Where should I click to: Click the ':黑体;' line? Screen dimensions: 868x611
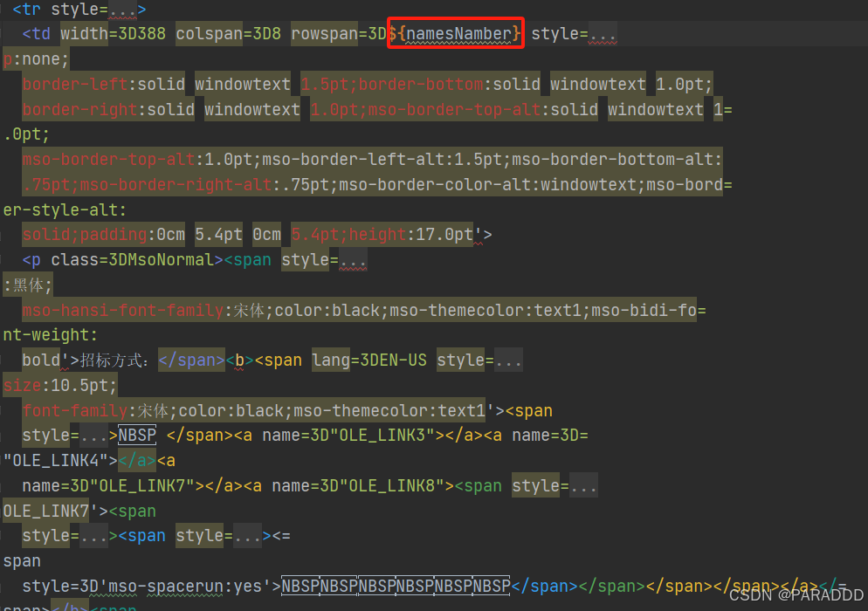28,285
